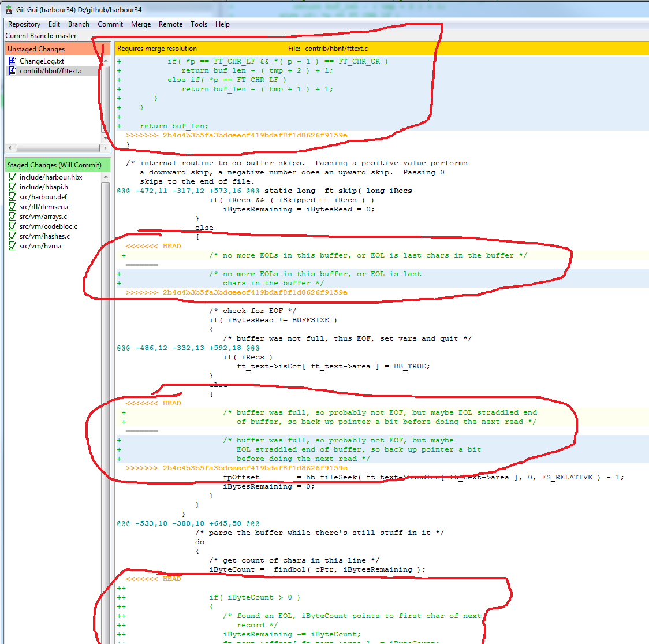Unstage src/harbour.def via its checkmark icon
The width and height of the screenshot is (649, 644).
[x=13, y=197]
